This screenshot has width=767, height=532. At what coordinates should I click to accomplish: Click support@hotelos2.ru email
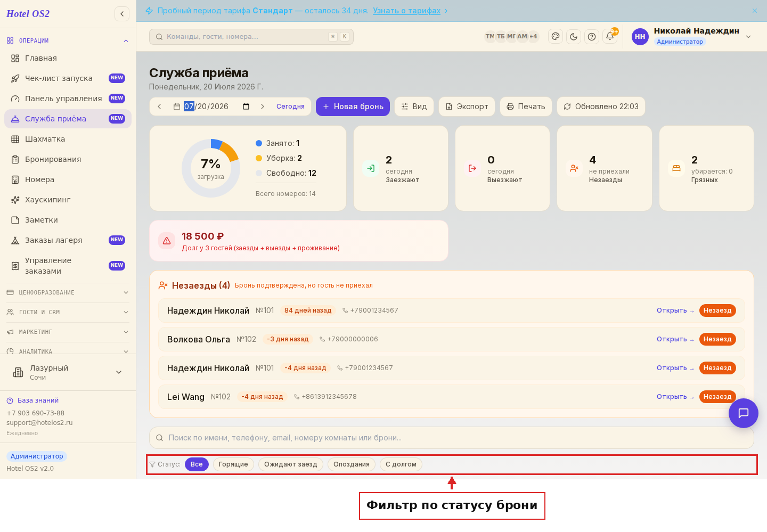coord(39,423)
